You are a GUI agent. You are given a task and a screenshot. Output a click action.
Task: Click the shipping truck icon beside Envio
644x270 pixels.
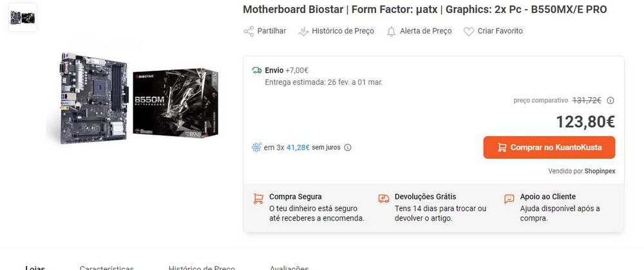[x=256, y=70]
